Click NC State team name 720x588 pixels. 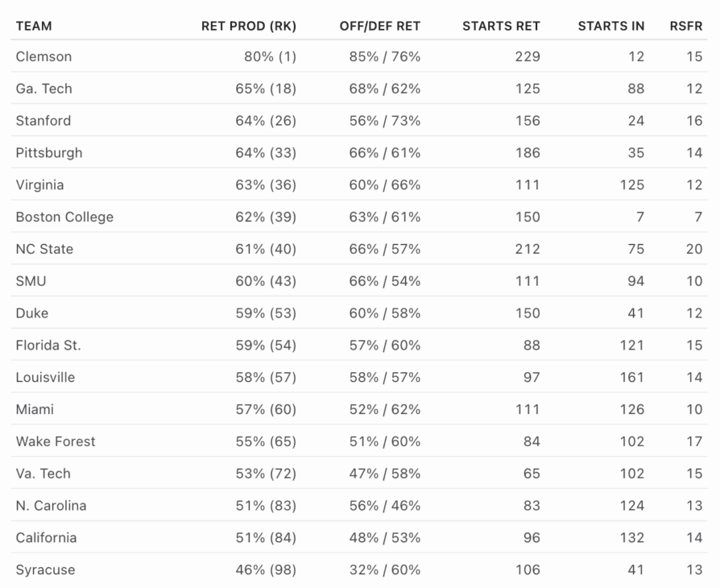(x=44, y=249)
